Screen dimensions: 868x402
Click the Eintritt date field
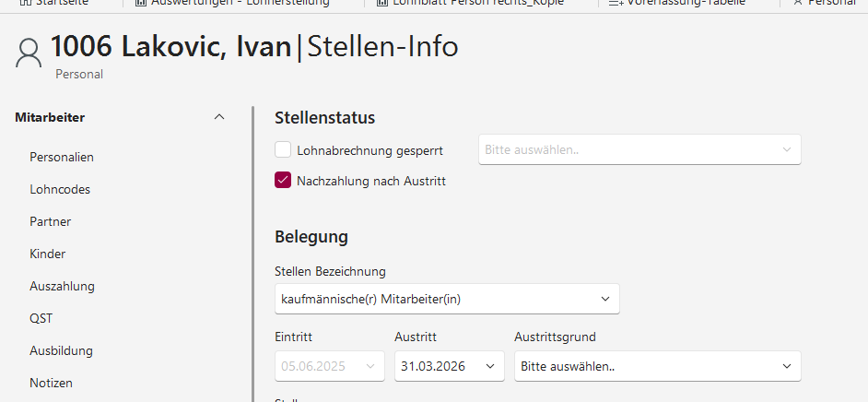coord(329,366)
